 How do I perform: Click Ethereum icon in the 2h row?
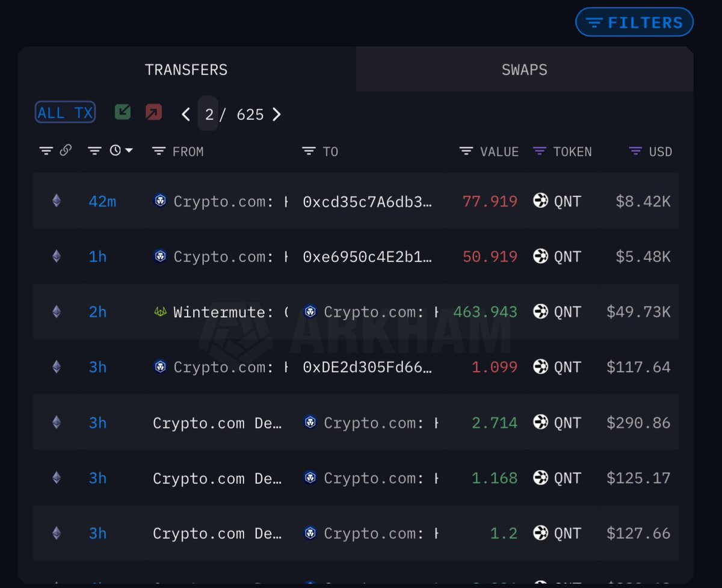tap(57, 312)
